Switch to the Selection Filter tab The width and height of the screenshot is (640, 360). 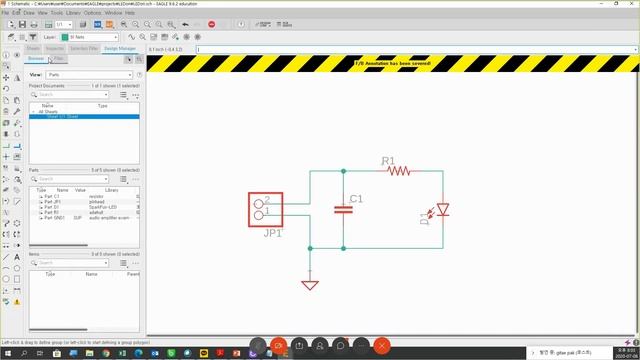[84, 49]
